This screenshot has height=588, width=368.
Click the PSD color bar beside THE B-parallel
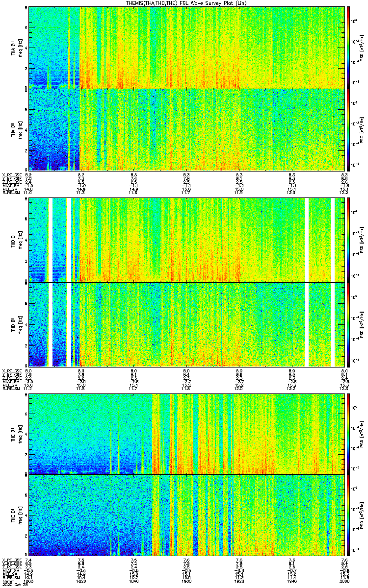[x=348, y=515]
